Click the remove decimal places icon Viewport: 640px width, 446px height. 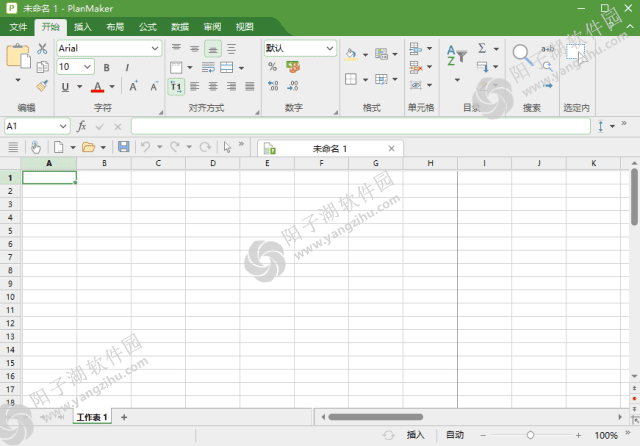(293, 85)
